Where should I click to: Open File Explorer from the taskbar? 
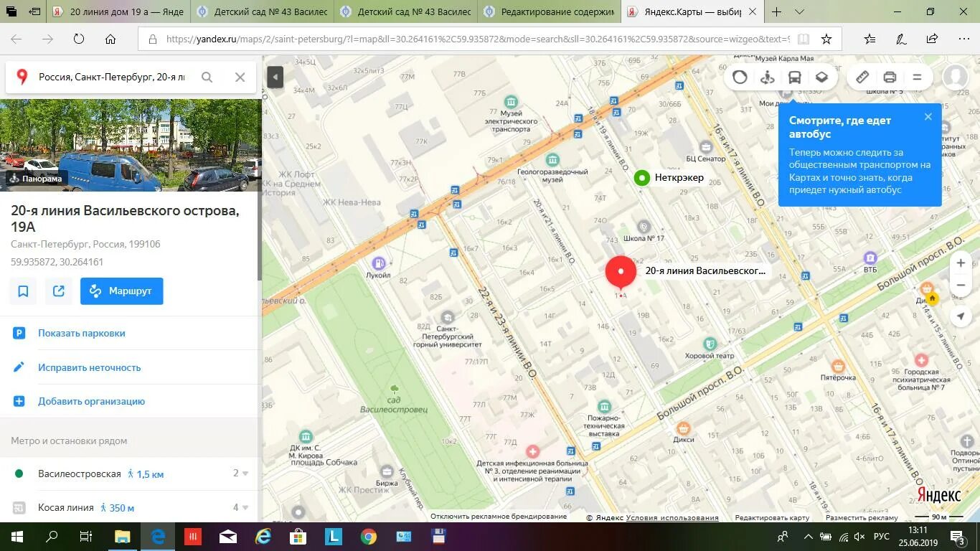123,537
